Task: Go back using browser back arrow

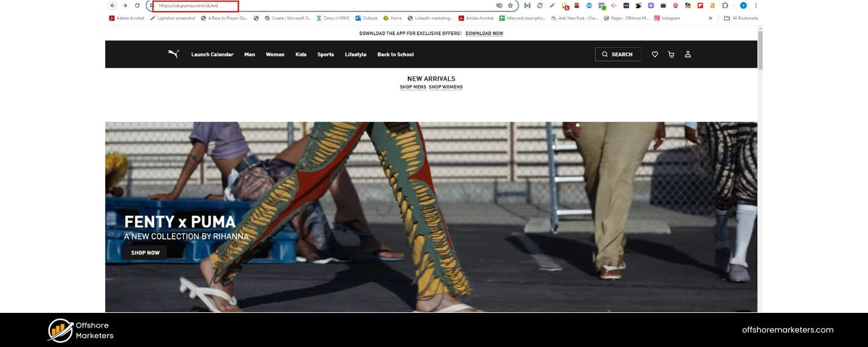Action: pyautogui.click(x=112, y=6)
